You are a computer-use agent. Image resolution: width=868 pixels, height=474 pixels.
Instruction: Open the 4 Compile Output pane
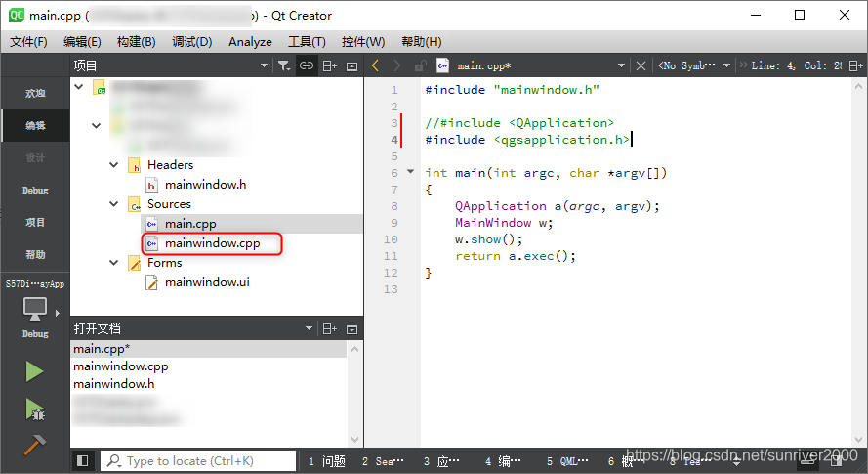coord(503,461)
